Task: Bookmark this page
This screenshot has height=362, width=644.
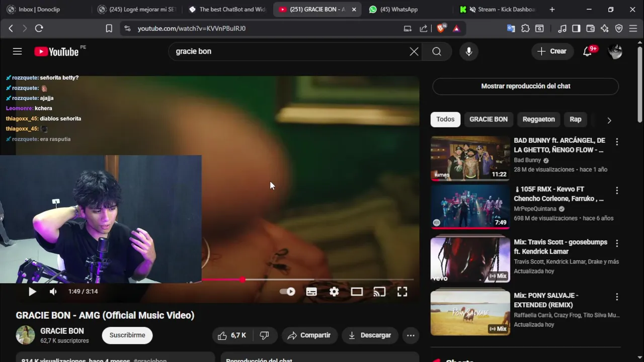Action: pyautogui.click(x=109, y=29)
